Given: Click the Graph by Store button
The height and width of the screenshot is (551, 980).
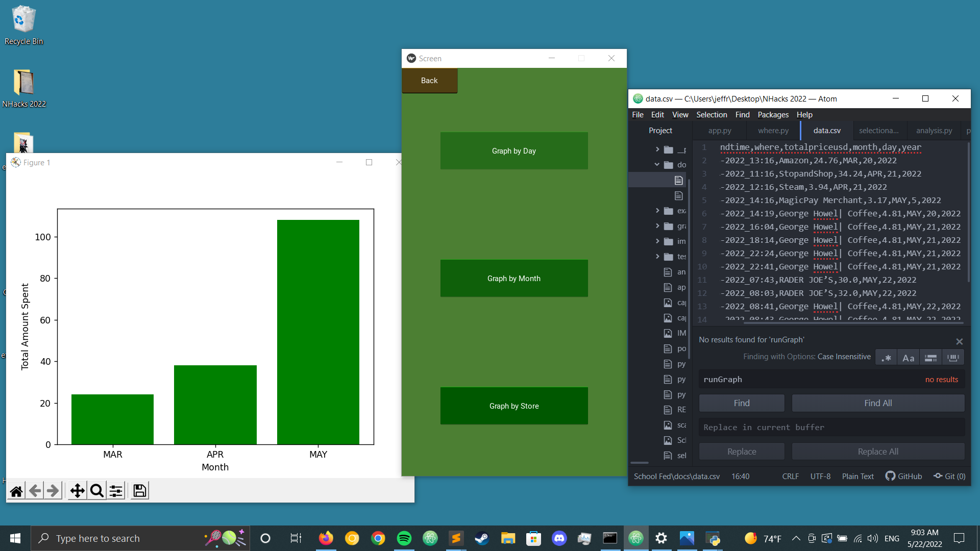Looking at the screenshot, I should click(513, 406).
